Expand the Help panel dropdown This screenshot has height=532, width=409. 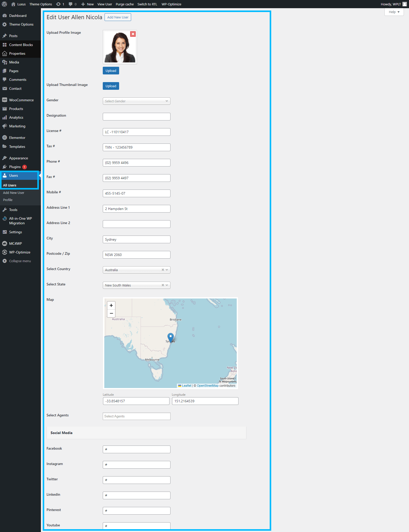(x=394, y=12)
